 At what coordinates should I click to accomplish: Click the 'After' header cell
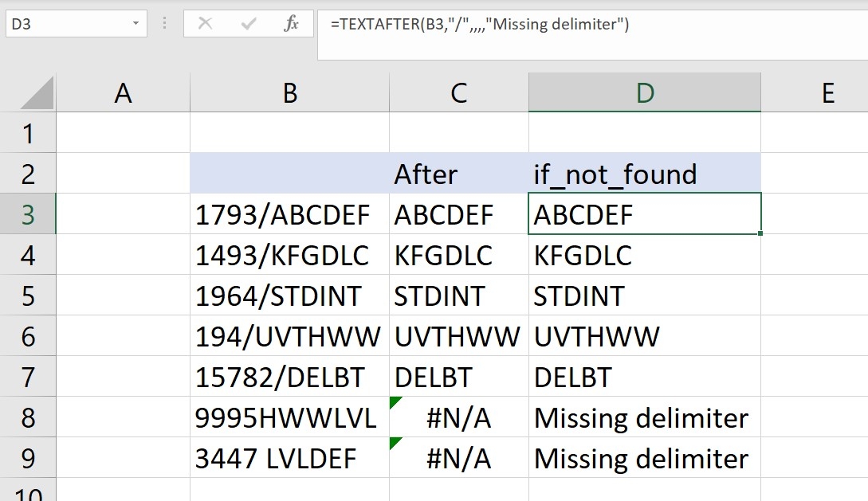pos(458,174)
